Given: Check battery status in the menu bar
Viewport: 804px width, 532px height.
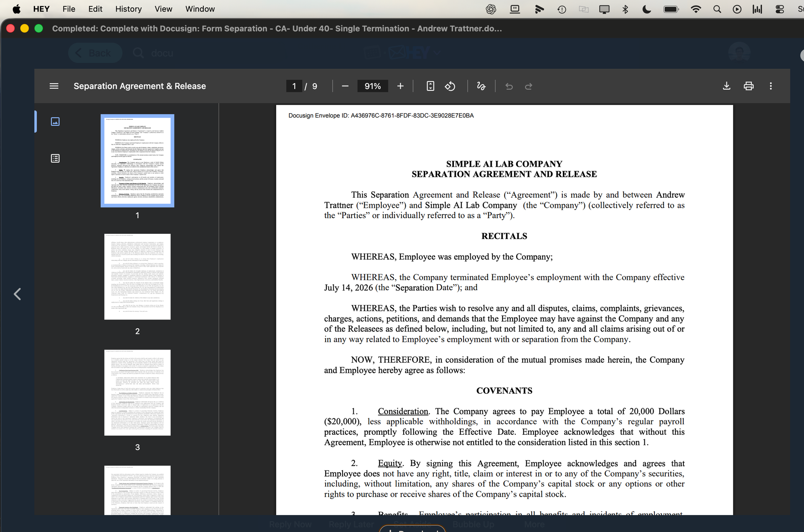Looking at the screenshot, I should point(671,9).
